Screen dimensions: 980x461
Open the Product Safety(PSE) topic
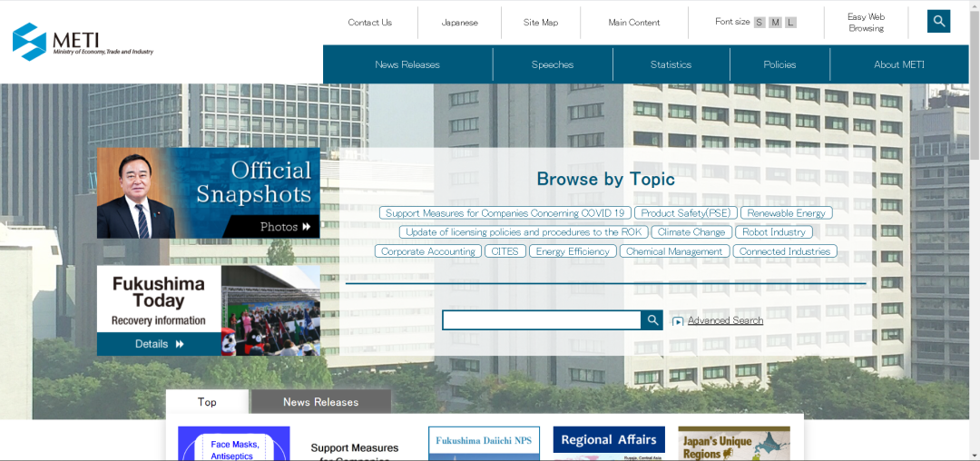pos(686,213)
